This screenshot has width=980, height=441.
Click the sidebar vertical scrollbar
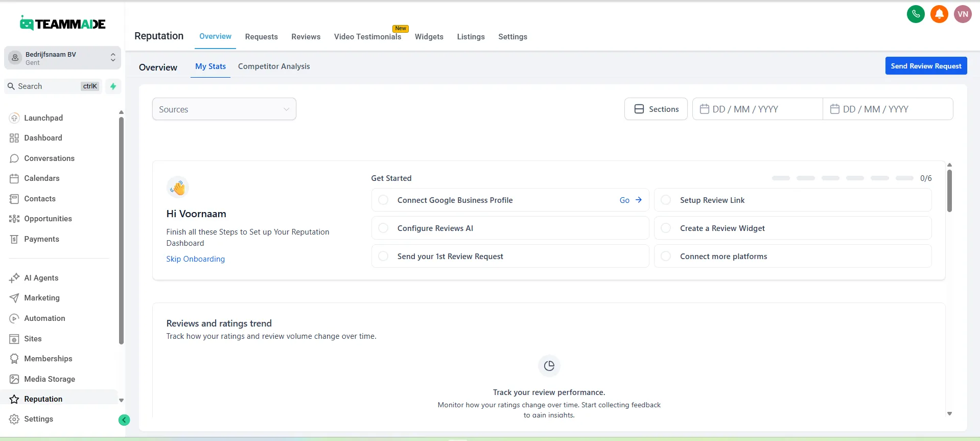(121, 231)
